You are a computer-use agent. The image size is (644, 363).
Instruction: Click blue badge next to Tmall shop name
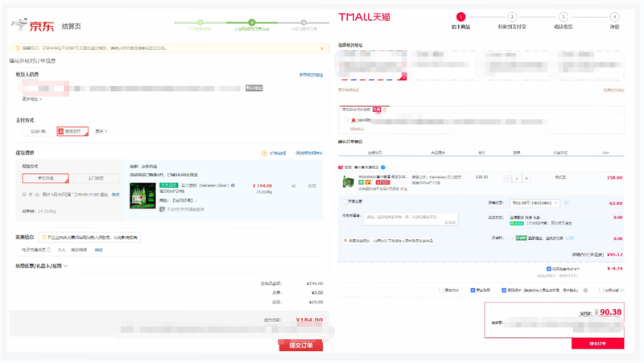click(x=383, y=167)
